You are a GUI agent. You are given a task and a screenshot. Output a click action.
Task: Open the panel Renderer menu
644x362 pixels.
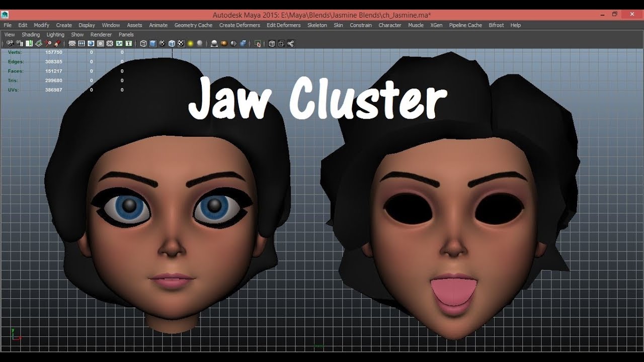pos(101,35)
